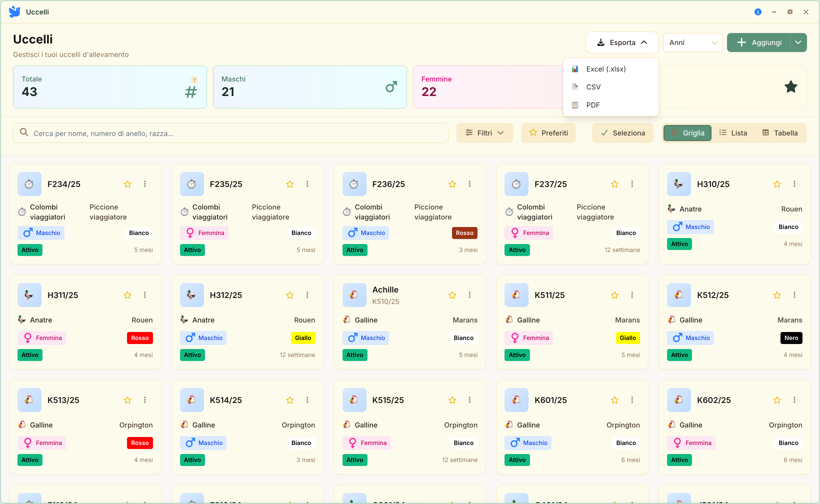Click the magnifier icon in the search field

click(24, 132)
